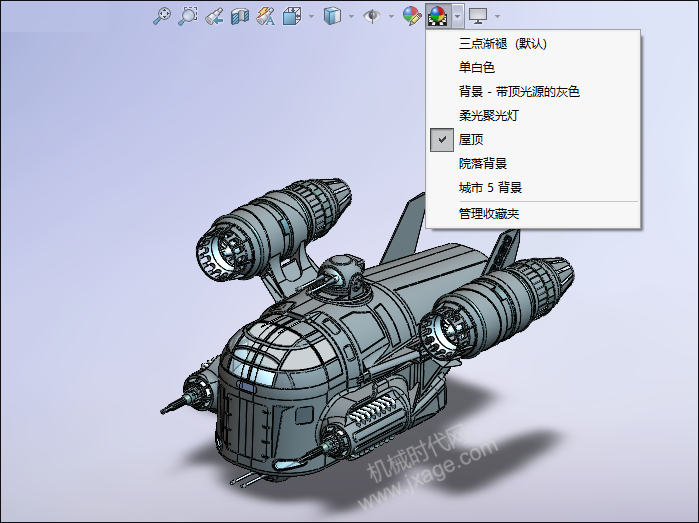The image size is (699, 523).
Task: Open the Section View tool
Action: click(240, 16)
